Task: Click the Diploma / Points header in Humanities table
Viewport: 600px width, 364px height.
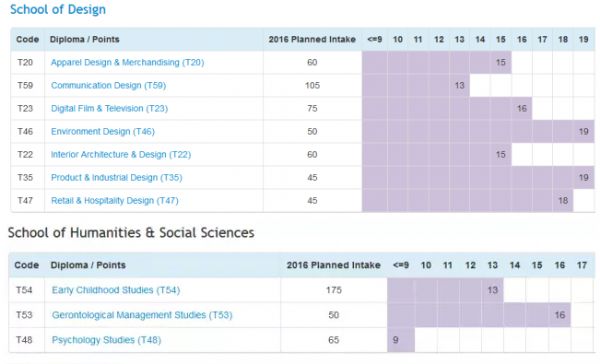Action: pos(88,265)
